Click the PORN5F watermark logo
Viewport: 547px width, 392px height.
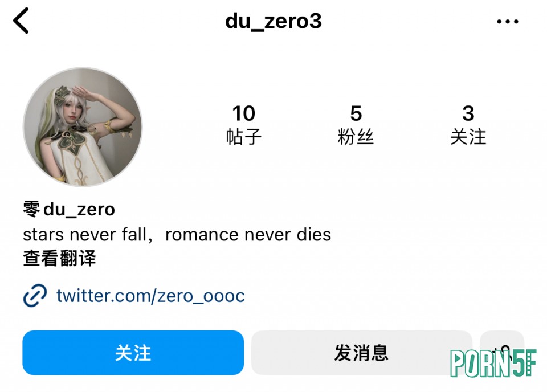pyautogui.click(x=493, y=364)
